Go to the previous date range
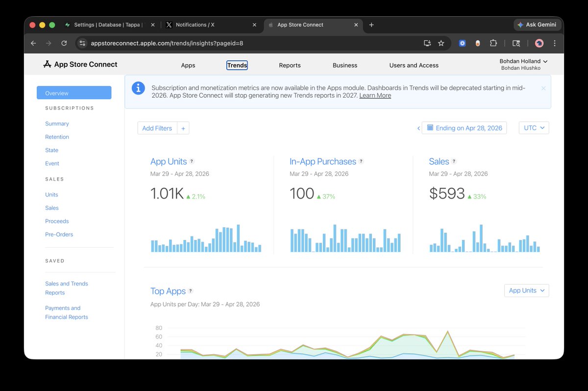Image resolution: width=588 pixels, height=391 pixels. click(x=418, y=128)
